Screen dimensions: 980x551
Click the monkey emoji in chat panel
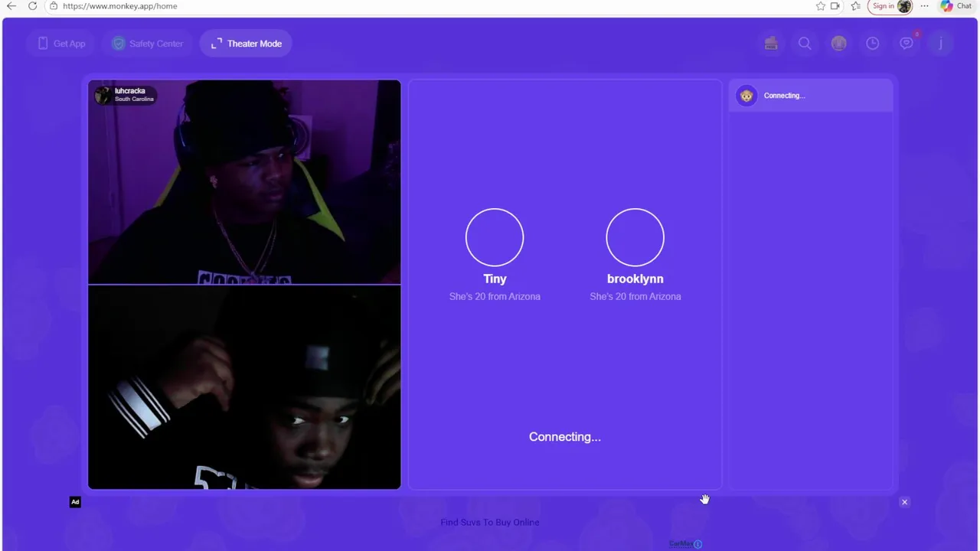click(746, 96)
